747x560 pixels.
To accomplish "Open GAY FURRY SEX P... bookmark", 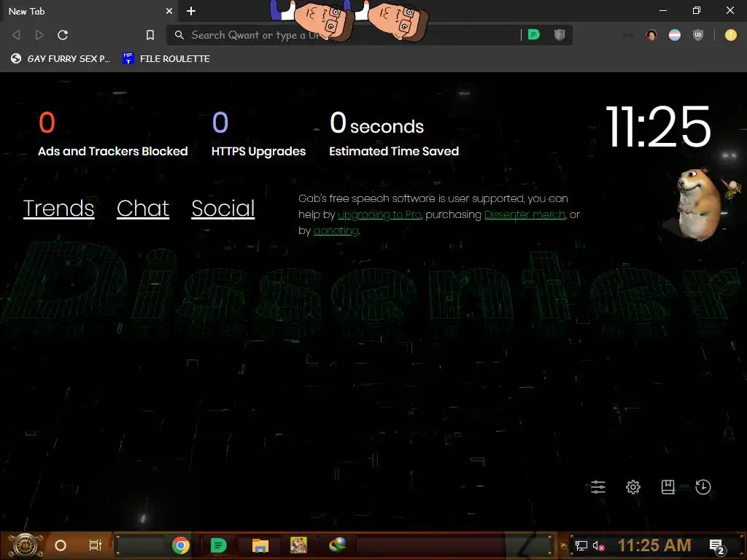I will 61,58.
